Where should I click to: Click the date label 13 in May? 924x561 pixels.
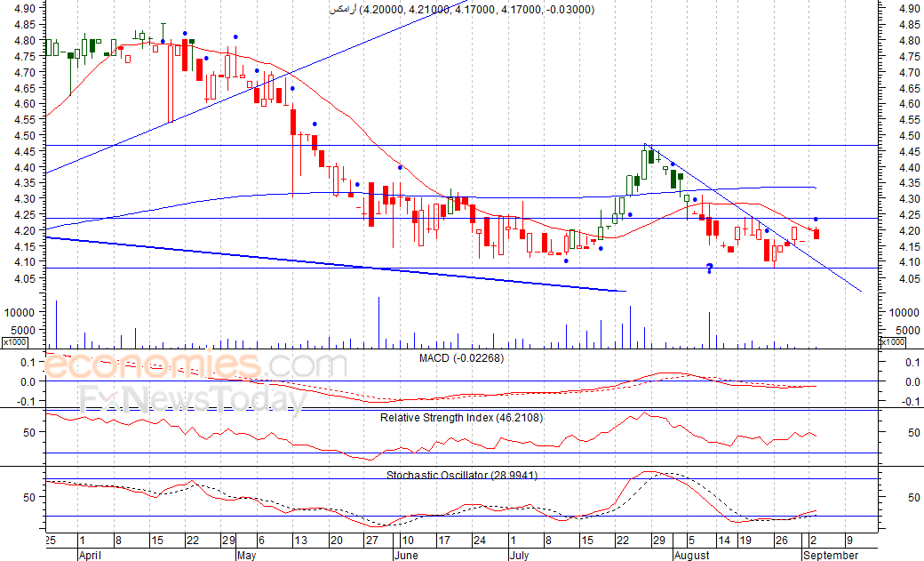(x=300, y=541)
